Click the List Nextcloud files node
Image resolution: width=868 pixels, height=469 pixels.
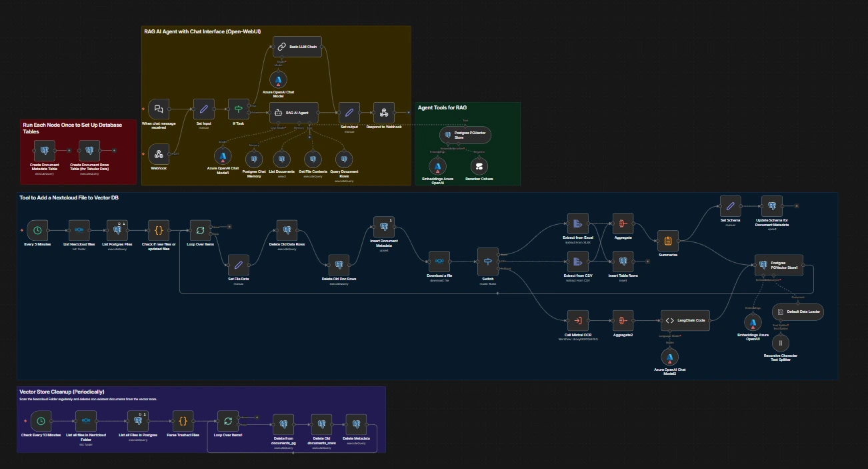point(79,230)
